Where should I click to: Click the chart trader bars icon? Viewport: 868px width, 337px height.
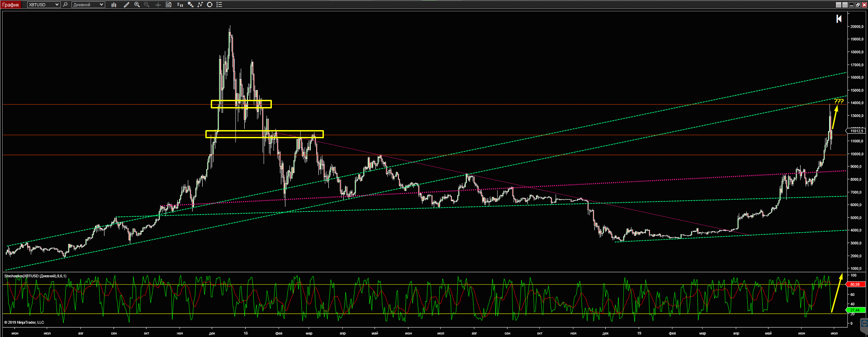pyautogui.click(x=180, y=5)
